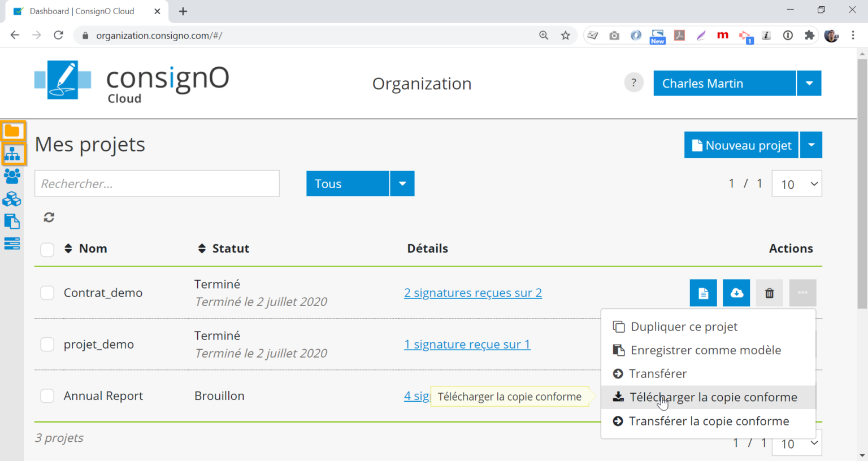This screenshot has width=868, height=461.
Task: Toggle the select-all checkbox in header
Action: pyautogui.click(x=47, y=249)
